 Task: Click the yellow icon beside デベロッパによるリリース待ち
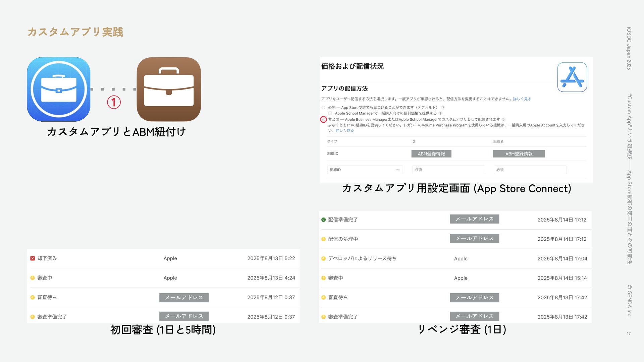tap(323, 259)
